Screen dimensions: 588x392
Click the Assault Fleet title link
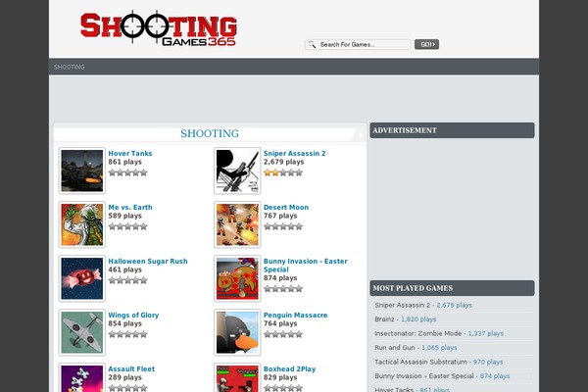coord(131,369)
